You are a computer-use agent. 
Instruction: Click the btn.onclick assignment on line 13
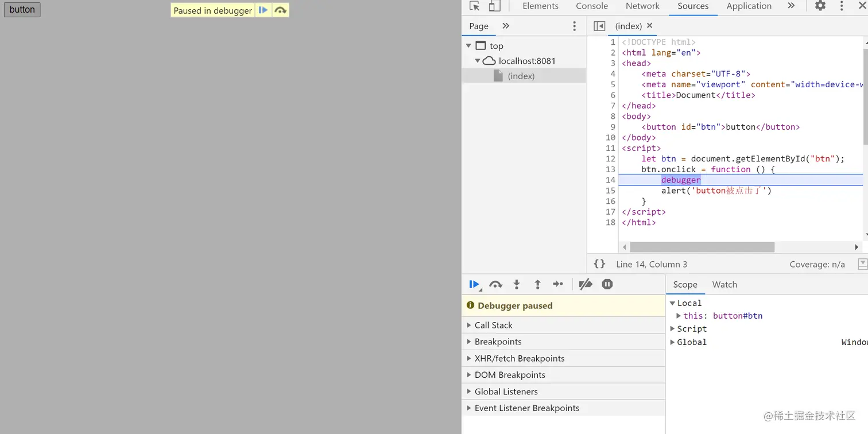tap(708, 169)
